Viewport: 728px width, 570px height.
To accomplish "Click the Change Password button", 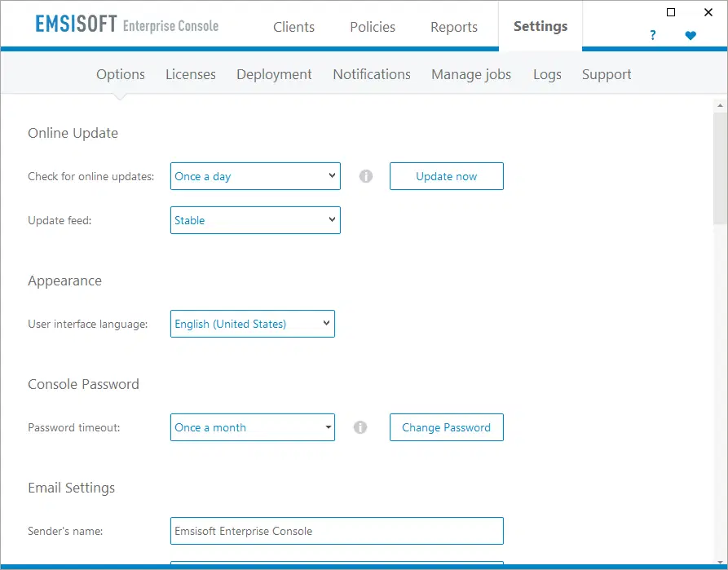I will (446, 427).
